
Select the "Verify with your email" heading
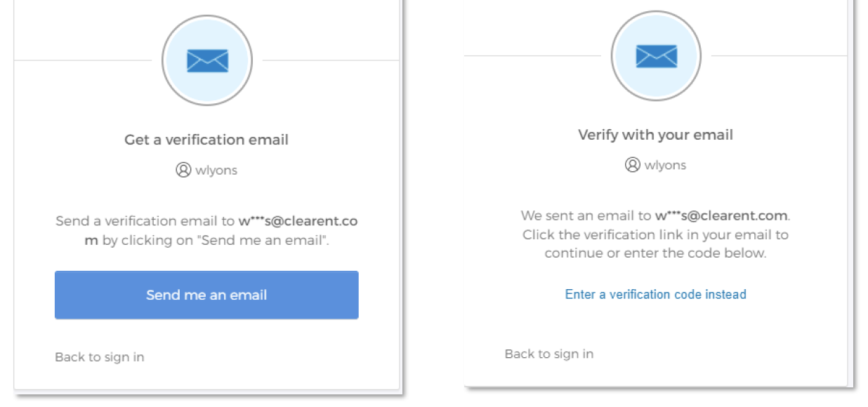(x=656, y=135)
